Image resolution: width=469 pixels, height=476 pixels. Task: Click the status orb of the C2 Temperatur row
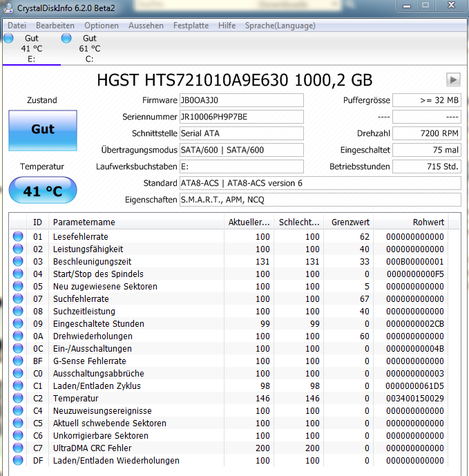point(18,398)
